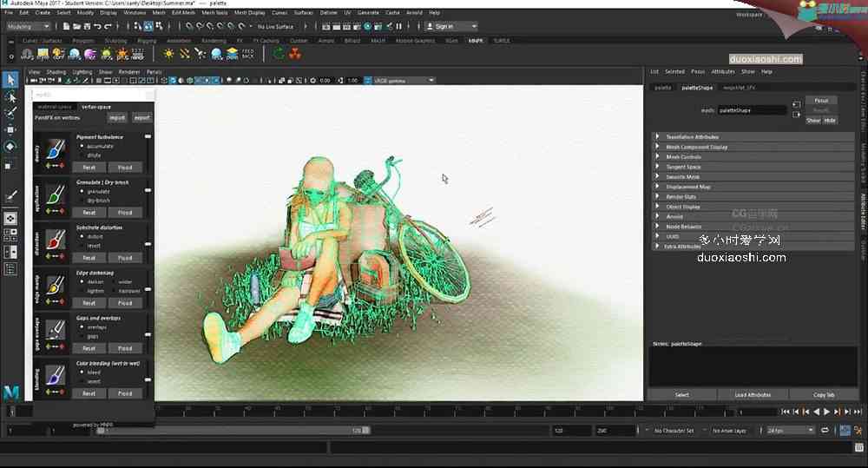Click the mesh name field showing paletteShape
Image resolution: width=868 pixels, height=468 pixels.
click(752, 110)
